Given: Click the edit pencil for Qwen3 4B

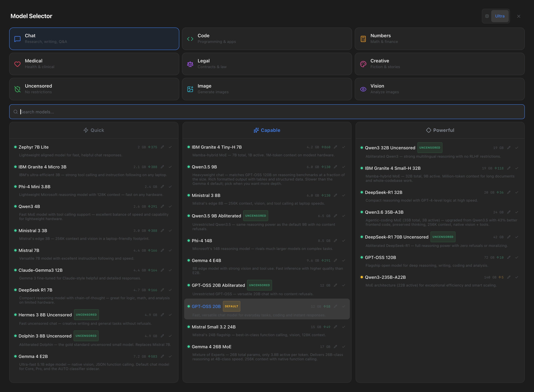Looking at the screenshot, I should [x=162, y=206].
